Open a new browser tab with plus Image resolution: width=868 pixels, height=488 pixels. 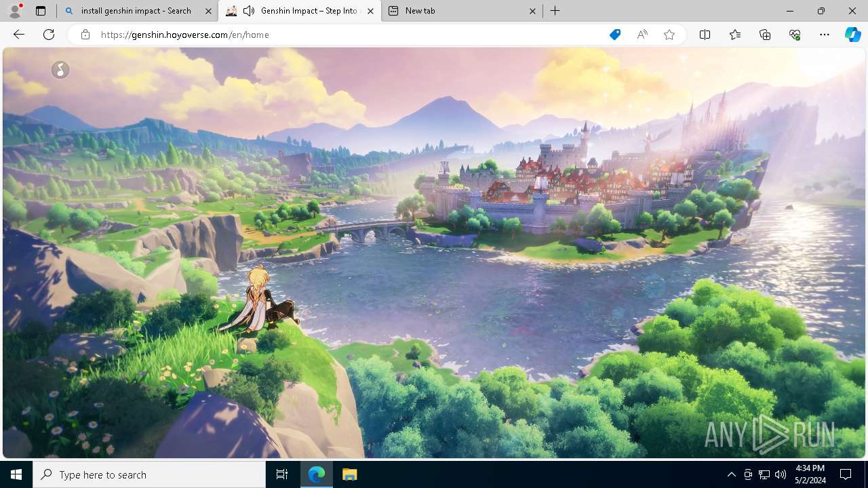[x=555, y=11]
